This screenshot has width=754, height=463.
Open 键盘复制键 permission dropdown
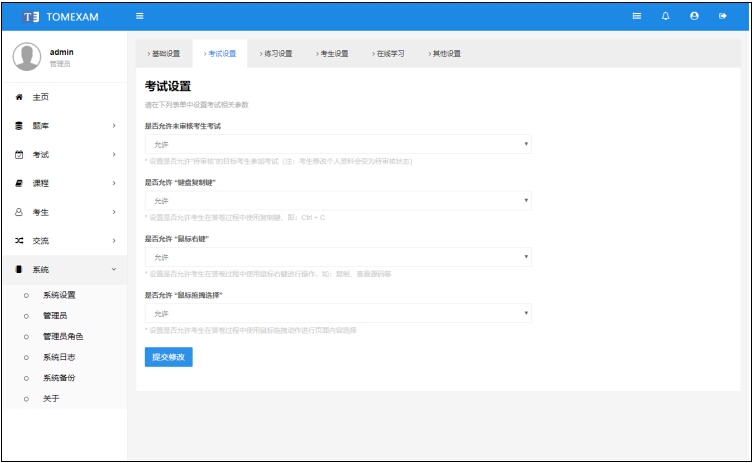pyautogui.click(x=338, y=200)
